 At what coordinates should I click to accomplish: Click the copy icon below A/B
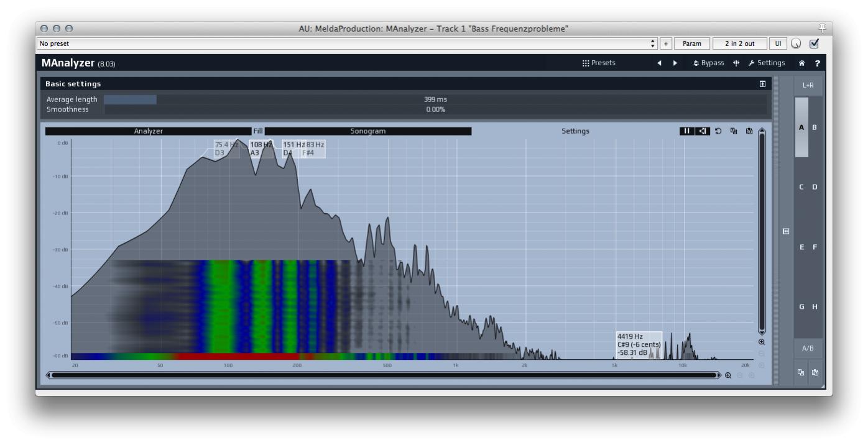[x=801, y=372]
